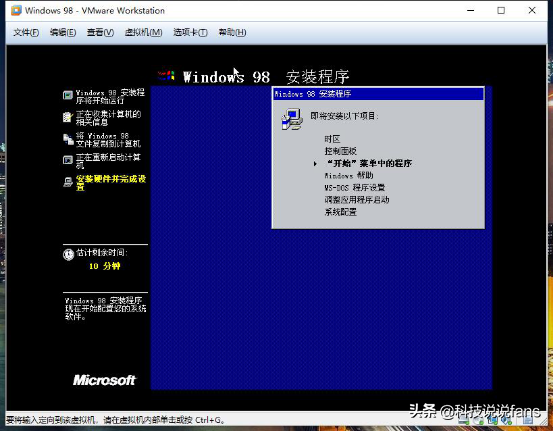Click the 10 分钟 remaining time value
The image size is (553, 431).
point(104,266)
